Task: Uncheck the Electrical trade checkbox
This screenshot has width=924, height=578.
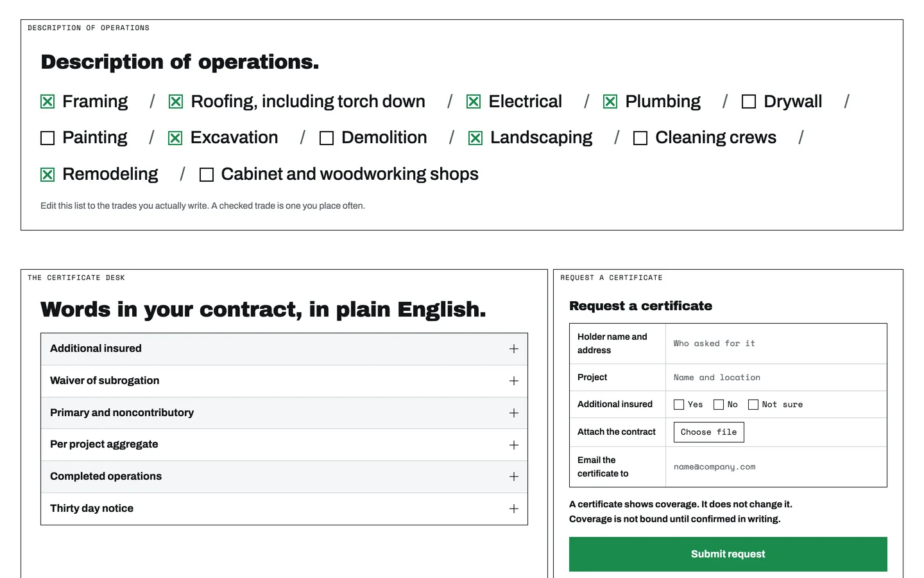Action: tap(474, 101)
